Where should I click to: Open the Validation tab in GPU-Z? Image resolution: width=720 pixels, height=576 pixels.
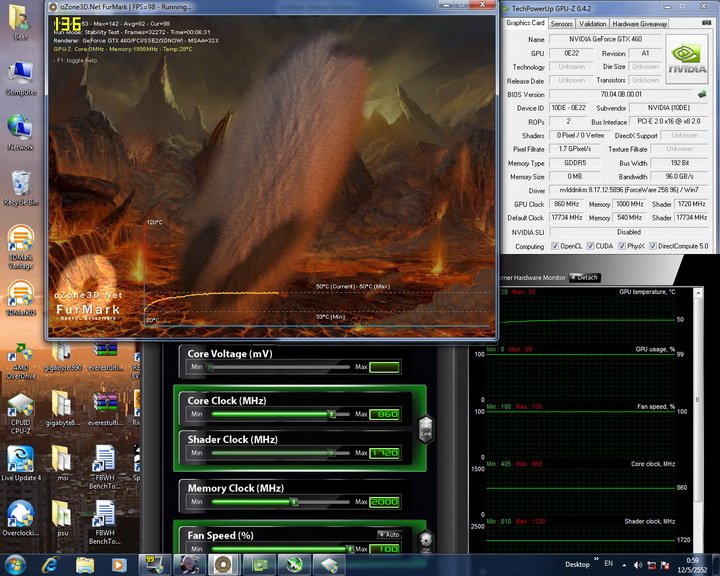pos(592,24)
